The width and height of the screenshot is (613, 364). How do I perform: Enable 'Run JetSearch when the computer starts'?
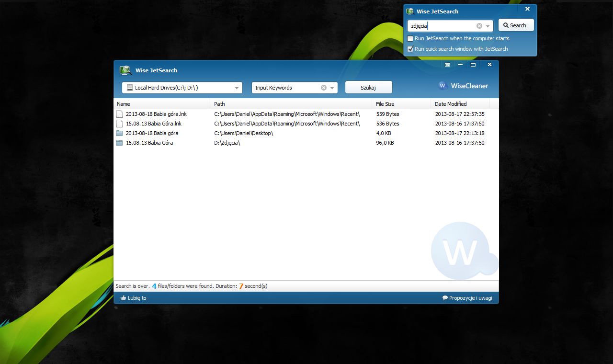tap(410, 38)
